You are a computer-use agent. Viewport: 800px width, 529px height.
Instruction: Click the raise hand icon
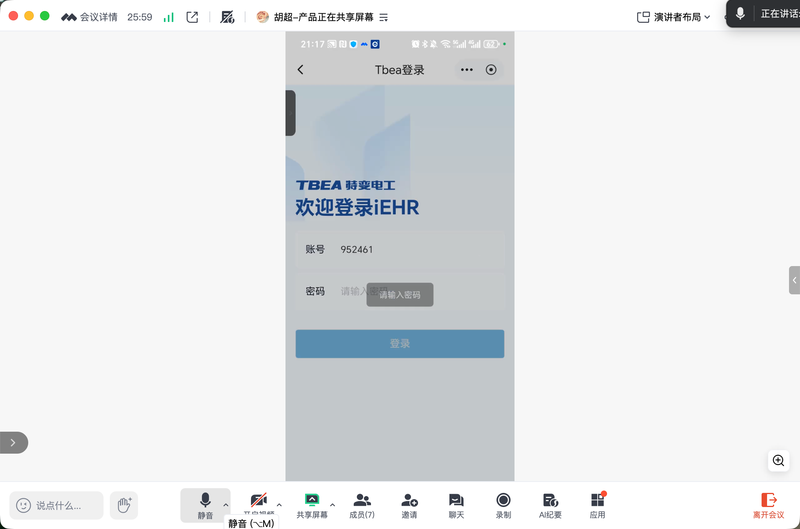tap(124, 506)
